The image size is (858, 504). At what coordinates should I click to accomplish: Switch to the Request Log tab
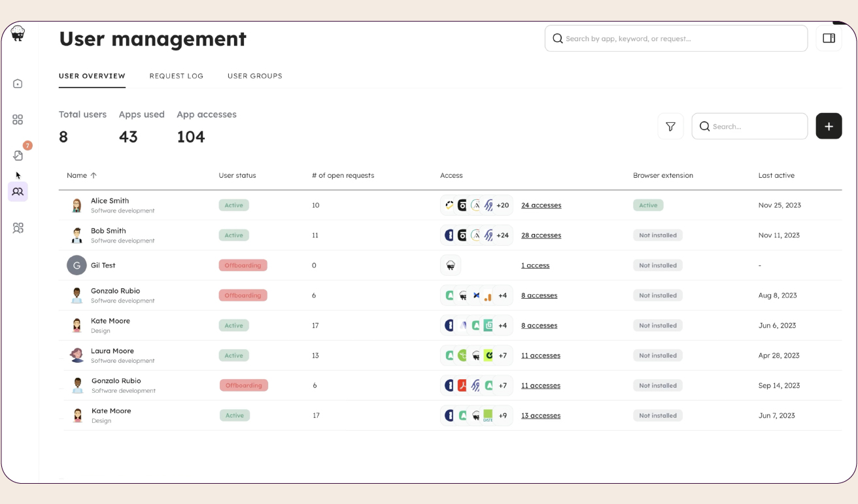pos(177,76)
